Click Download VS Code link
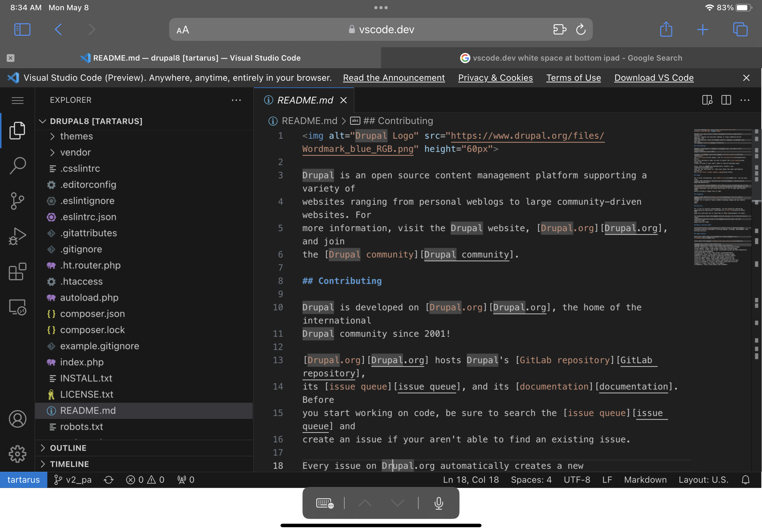762x532 pixels. point(654,78)
